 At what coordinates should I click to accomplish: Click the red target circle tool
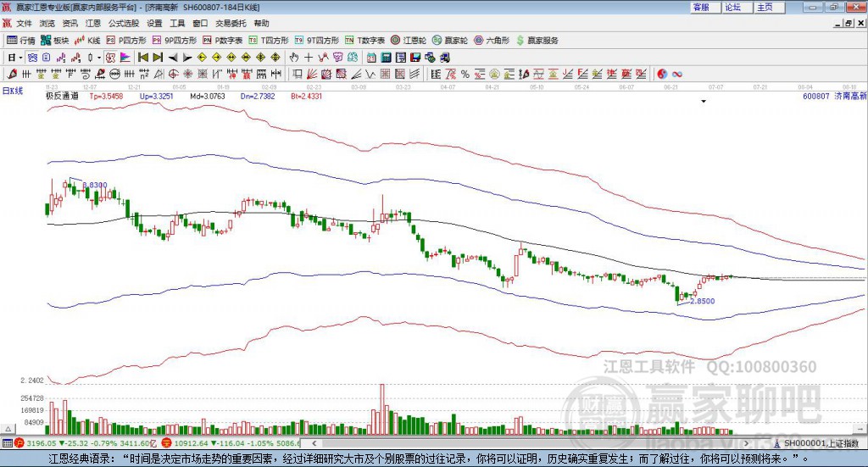pos(173,74)
